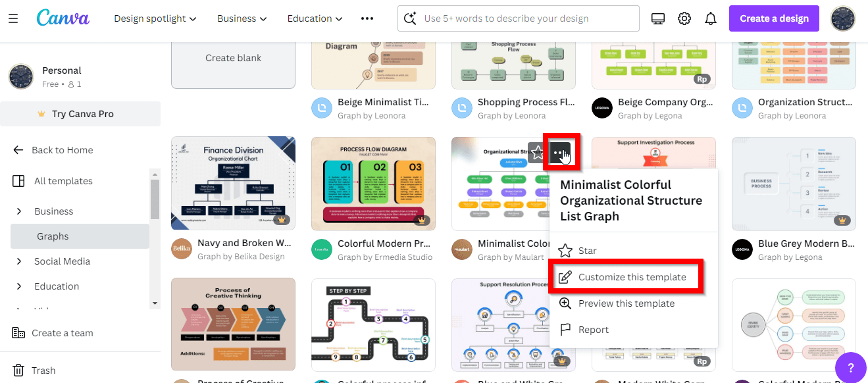Image resolution: width=868 pixels, height=383 pixels.
Task: Open the user profile avatar
Action: point(843,18)
